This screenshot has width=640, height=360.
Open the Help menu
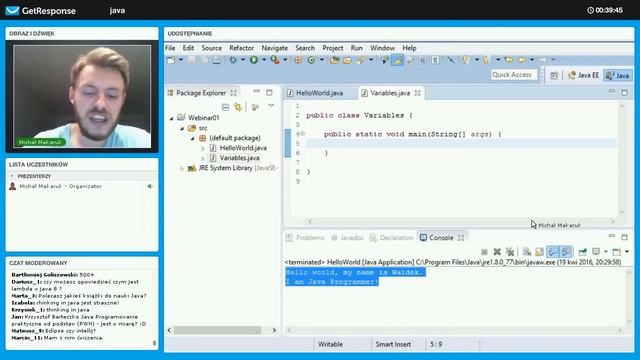[409, 48]
